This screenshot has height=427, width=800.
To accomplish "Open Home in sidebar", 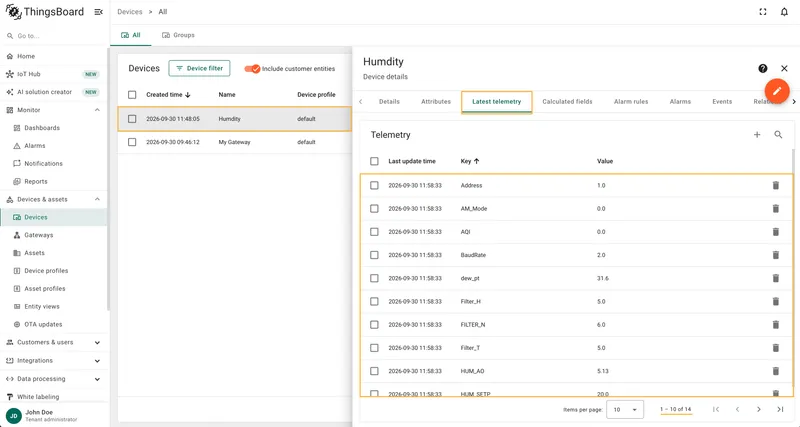I will 54,56.
